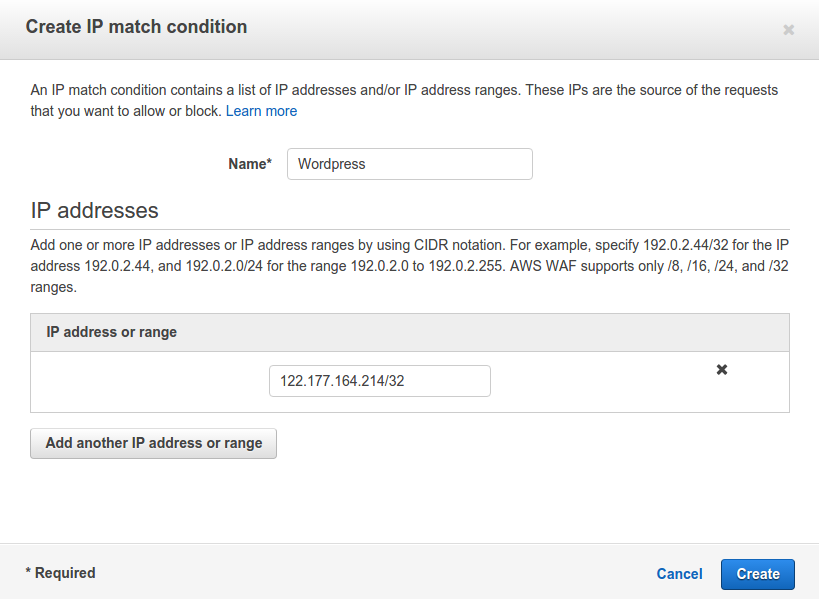Click the empty area below the Add button
This screenshot has width=819, height=599.
point(410,500)
